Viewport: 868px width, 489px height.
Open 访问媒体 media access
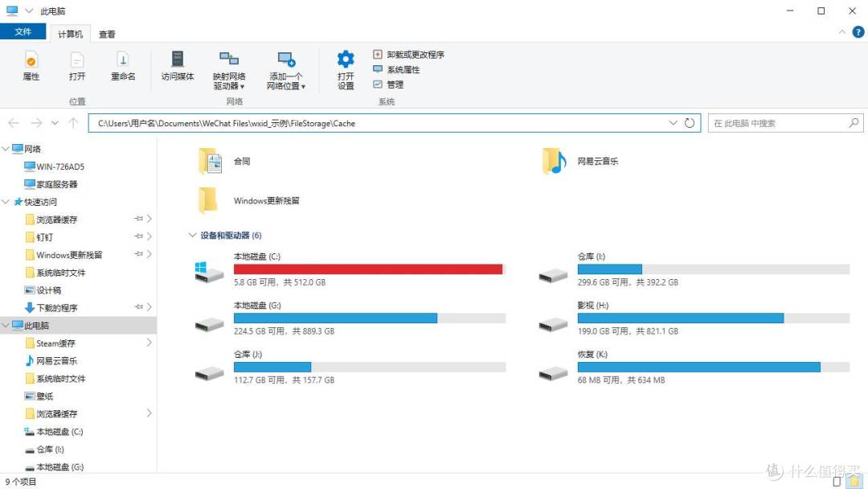(x=177, y=66)
